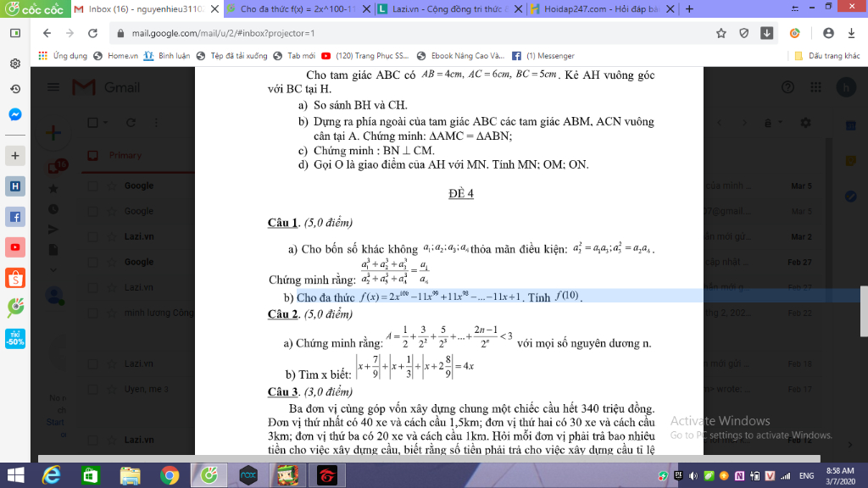The width and height of the screenshot is (868, 488).
Task: Open Dấu trang khác bookmarks folder
Action: 827,56
